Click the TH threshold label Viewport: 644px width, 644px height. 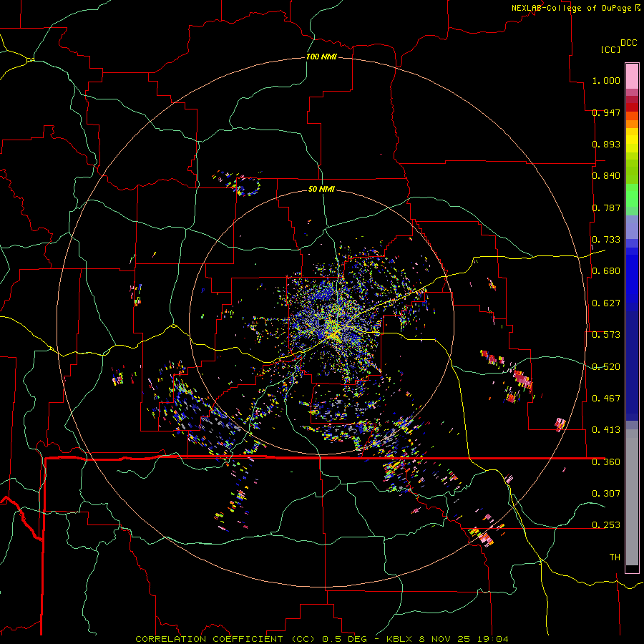(x=615, y=557)
